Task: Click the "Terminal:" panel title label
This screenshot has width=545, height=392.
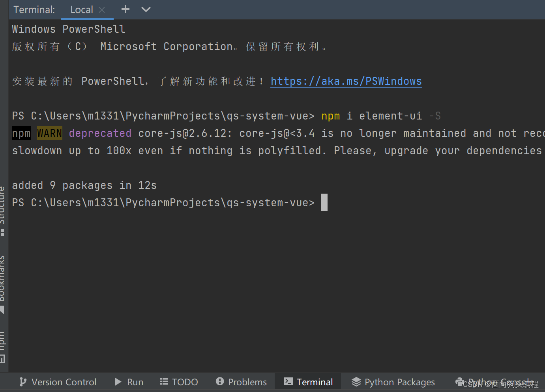Action: [x=34, y=10]
